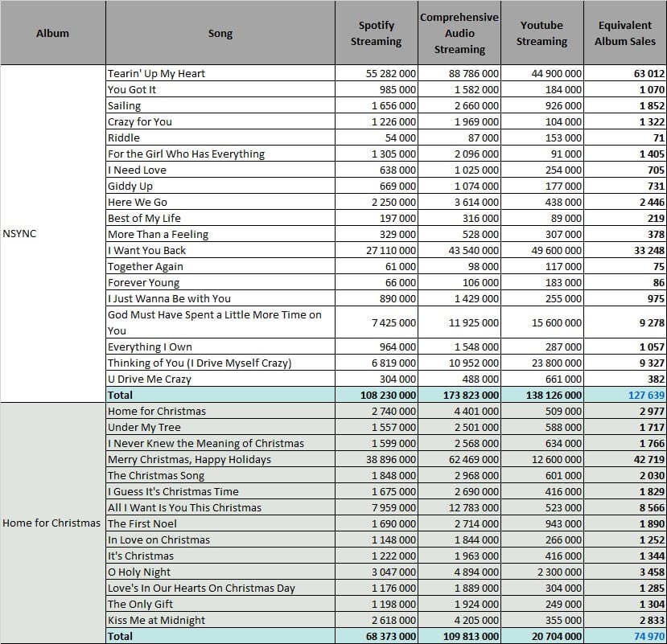Image resolution: width=667 pixels, height=644 pixels.
Task: Select Merry Christmas, Happy Holidays cell
Action: (x=220, y=460)
